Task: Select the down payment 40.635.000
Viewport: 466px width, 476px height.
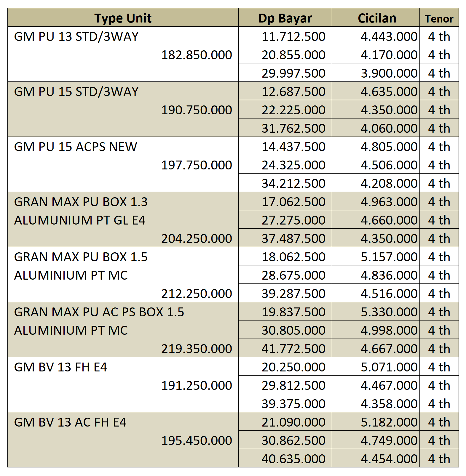Action: (x=293, y=459)
